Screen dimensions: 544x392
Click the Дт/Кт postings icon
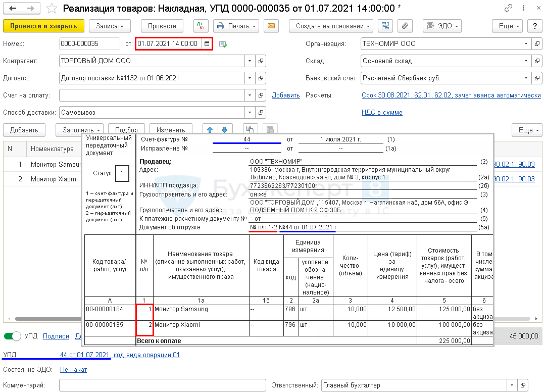[x=201, y=26]
